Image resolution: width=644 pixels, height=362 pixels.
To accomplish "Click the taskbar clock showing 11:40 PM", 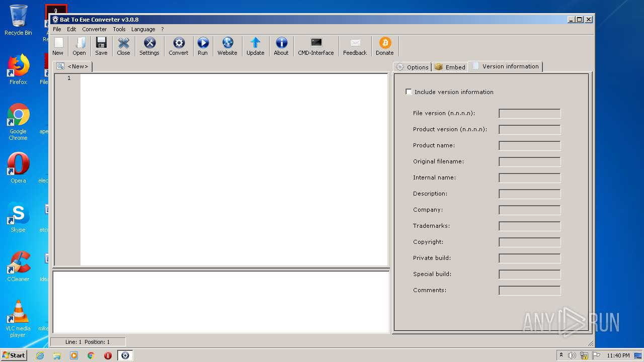I will click(618, 355).
